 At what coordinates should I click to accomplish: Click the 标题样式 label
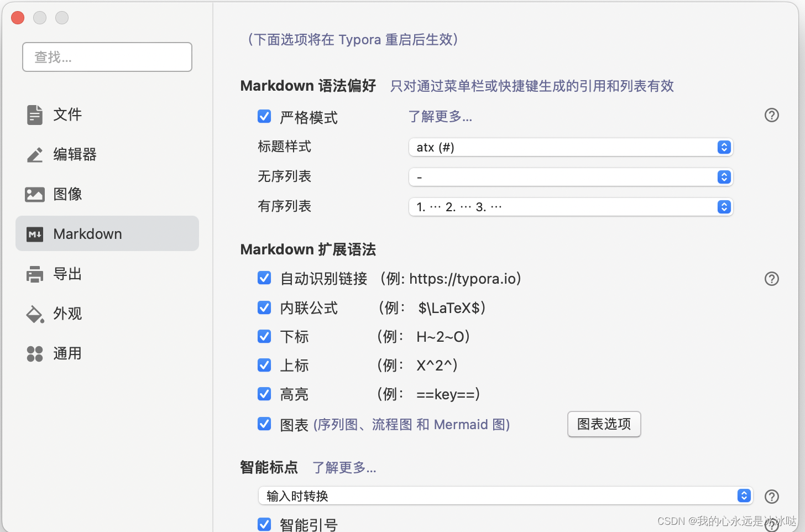tap(285, 147)
